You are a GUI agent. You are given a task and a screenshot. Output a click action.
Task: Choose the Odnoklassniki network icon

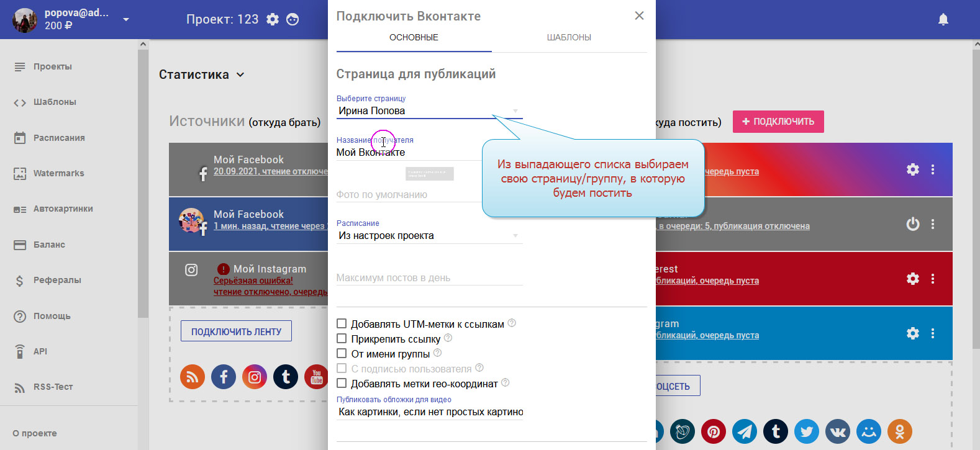pyautogui.click(x=899, y=431)
